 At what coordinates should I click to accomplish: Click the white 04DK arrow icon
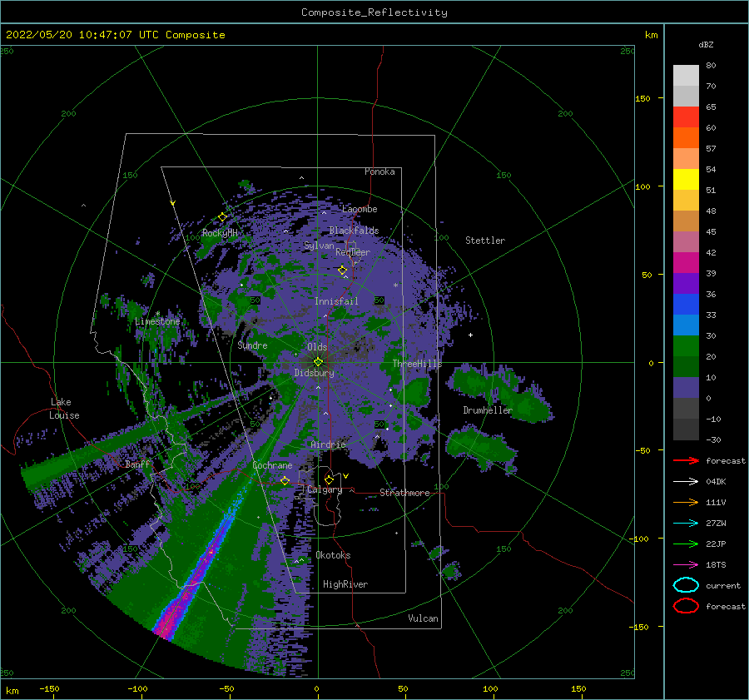(x=686, y=481)
